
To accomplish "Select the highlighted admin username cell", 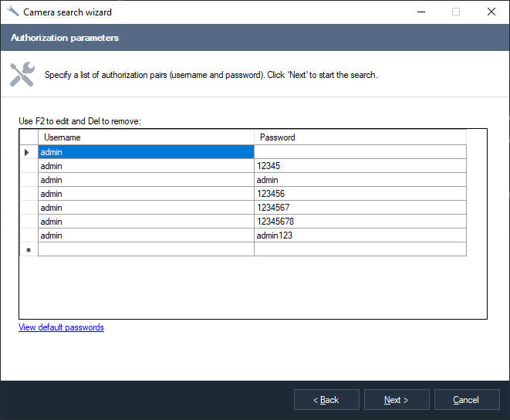I will (x=146, y=152).
